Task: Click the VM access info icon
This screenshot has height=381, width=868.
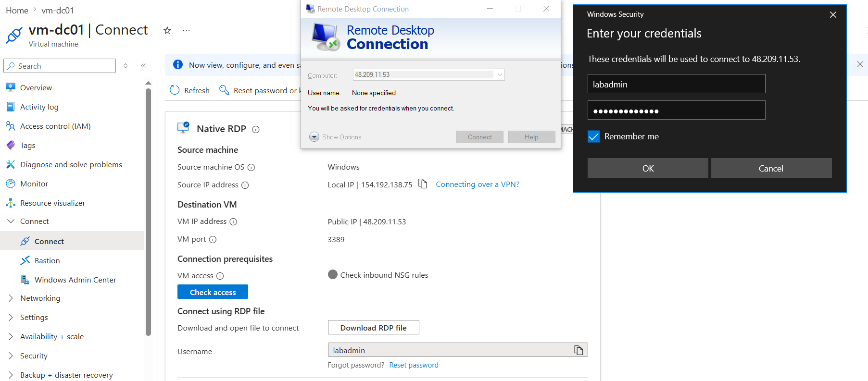Action: tap(220, 276)
